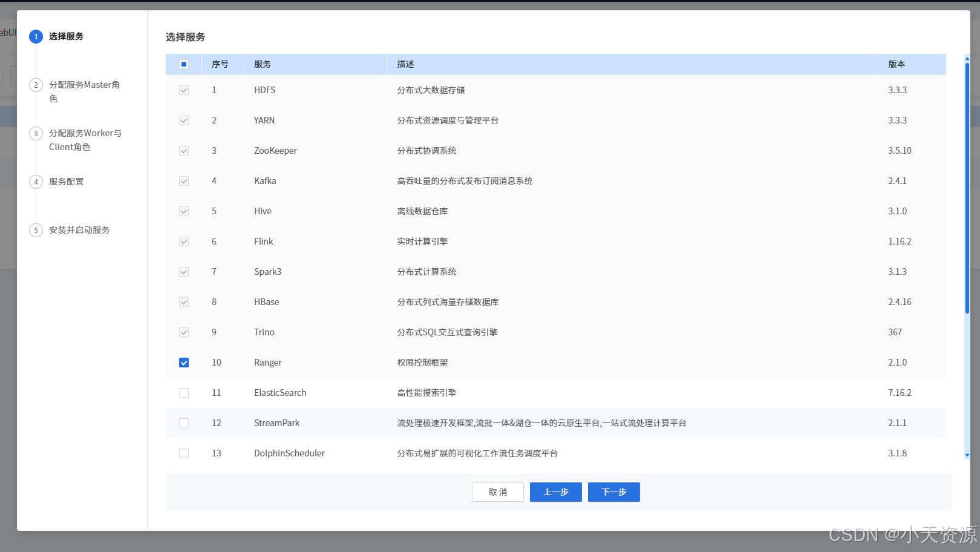The width and height of the screenshot is (980, 552).
Task: Select the Hive service name cell
Action: pyautogui.click(x=263, y=211)
